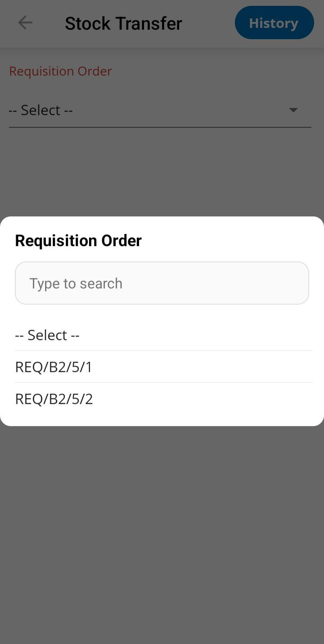This screenshot has width=324, height=644.
Task: Tap the back arrow icon
Action: pyautogui.click(x=25, y=23)
